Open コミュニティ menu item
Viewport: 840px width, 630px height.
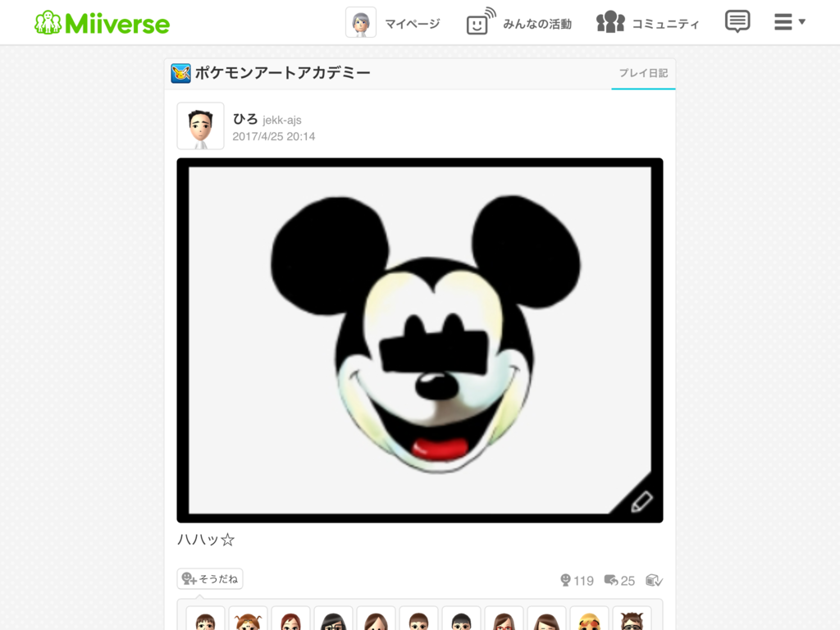pyautogui.click(x=665, y=24)
